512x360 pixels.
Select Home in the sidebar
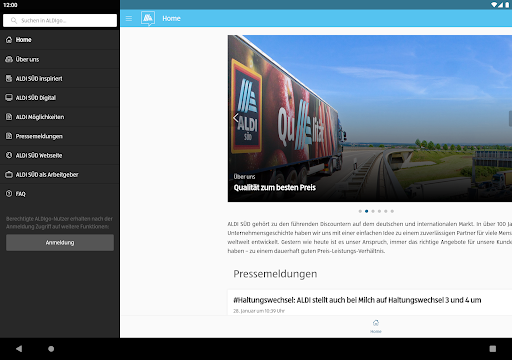[x=60, y=40]
